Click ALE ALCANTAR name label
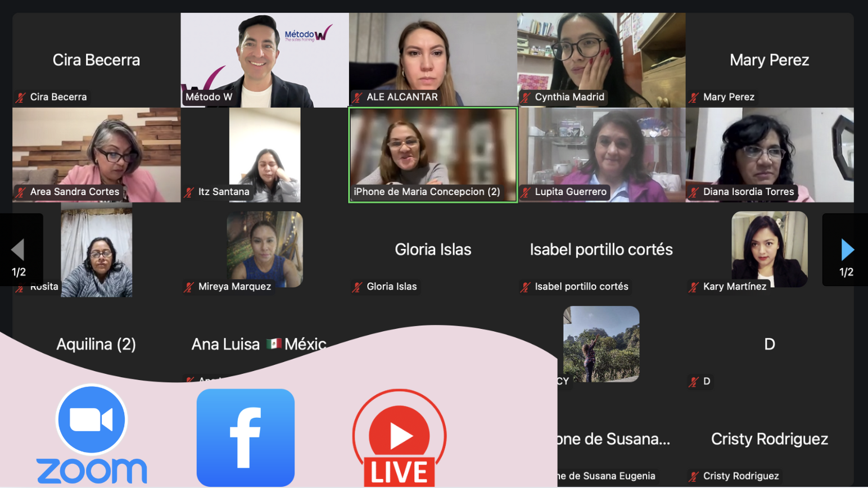Screen dimensions: 868x488 pos(402,97)
